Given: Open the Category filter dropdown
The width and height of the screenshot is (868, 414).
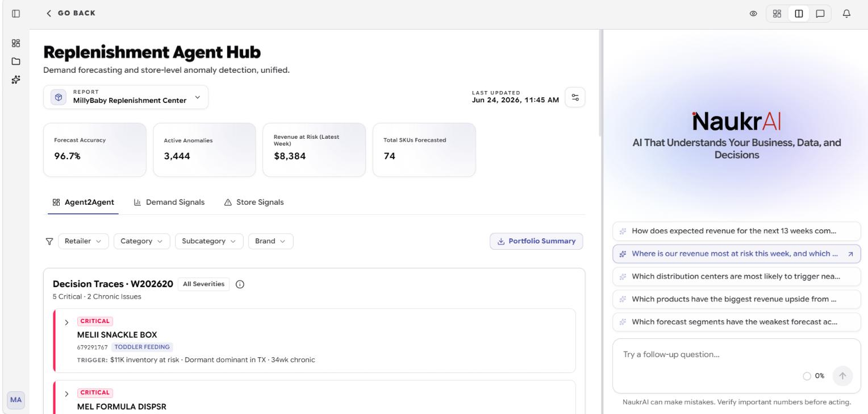Looking at the screenshot, I should 142,241.
